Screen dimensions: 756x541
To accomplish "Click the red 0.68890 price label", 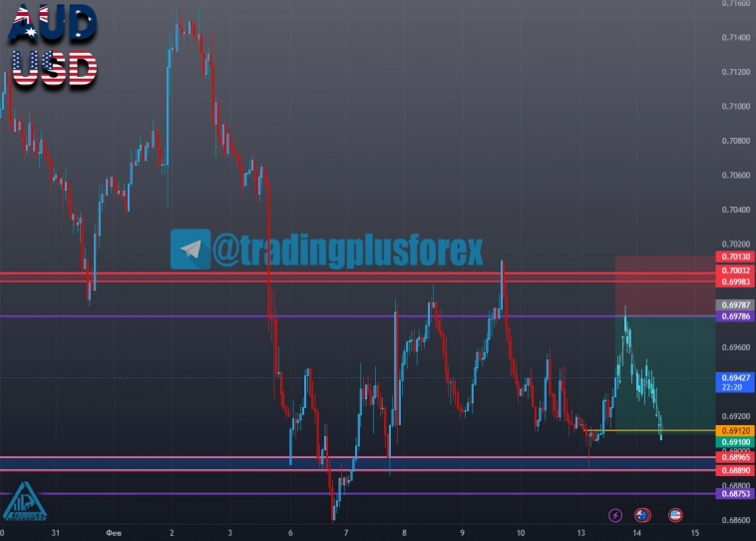I will 735,470.
